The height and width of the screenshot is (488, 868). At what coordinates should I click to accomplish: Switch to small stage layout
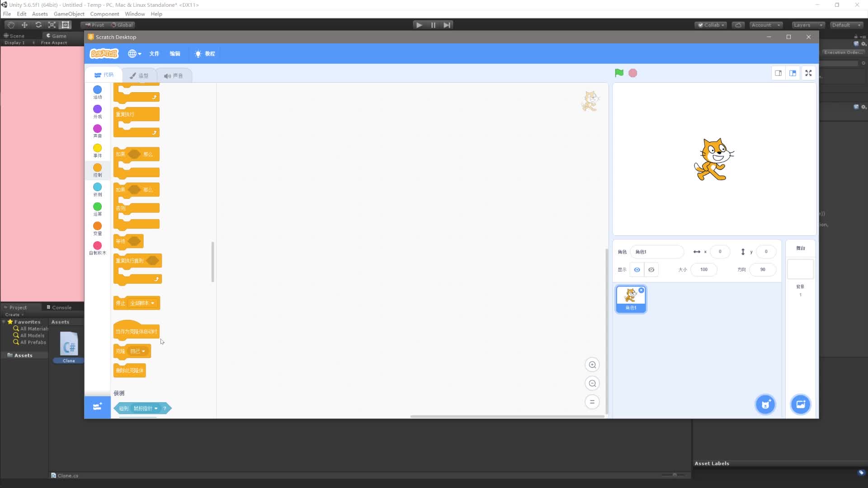(778, 73)
